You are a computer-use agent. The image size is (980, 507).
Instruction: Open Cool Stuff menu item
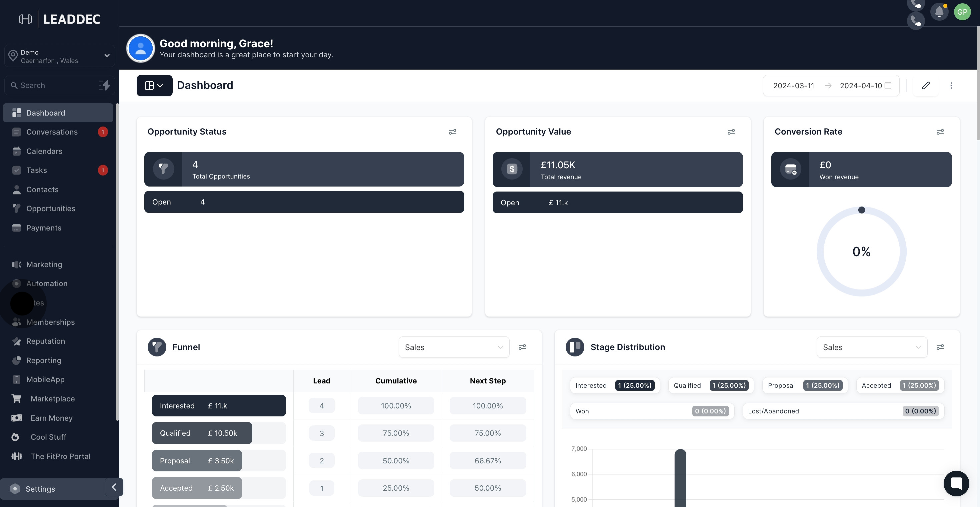tap(58, 437)
